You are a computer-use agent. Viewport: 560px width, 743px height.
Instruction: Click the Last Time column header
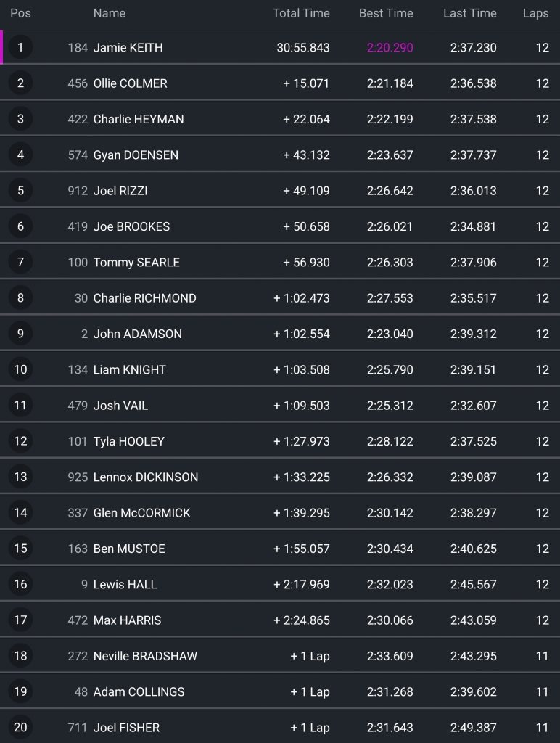470,13
